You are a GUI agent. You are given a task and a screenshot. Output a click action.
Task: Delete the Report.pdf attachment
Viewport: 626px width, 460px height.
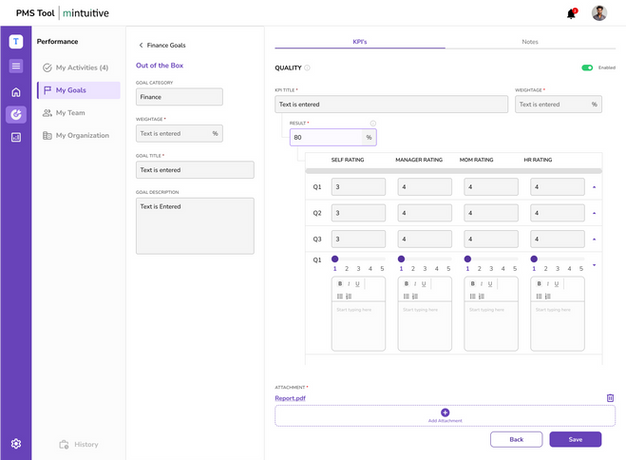coord(610,397)
